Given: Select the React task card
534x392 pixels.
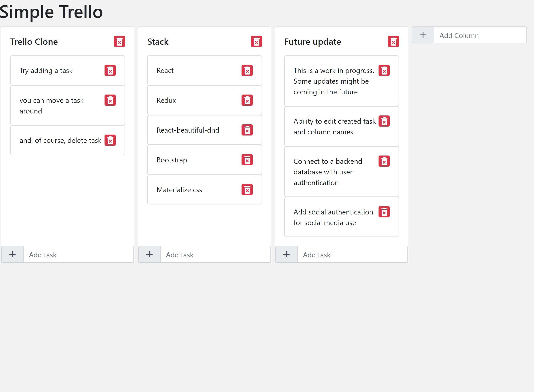Looking at the screenshot, I should 190,71.
